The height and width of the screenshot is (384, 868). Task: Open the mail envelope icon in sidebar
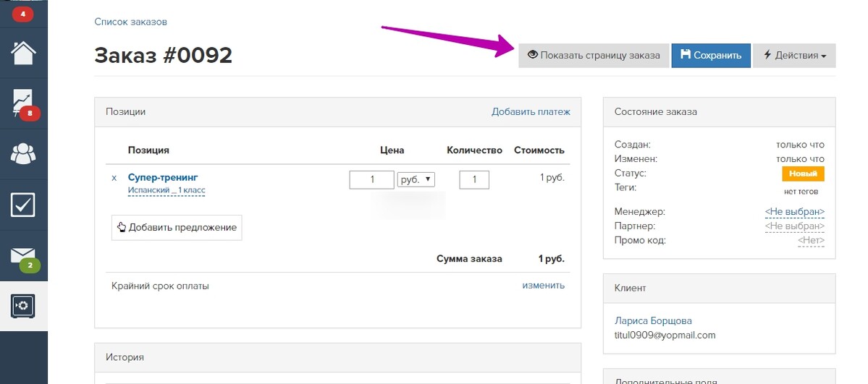pos(23,255)
